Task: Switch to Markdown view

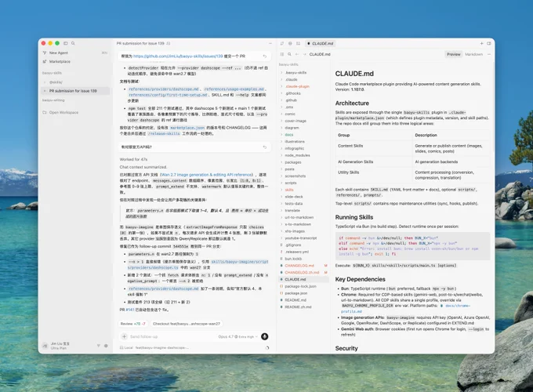Action: pyautogui.click(x=473, y=54)
